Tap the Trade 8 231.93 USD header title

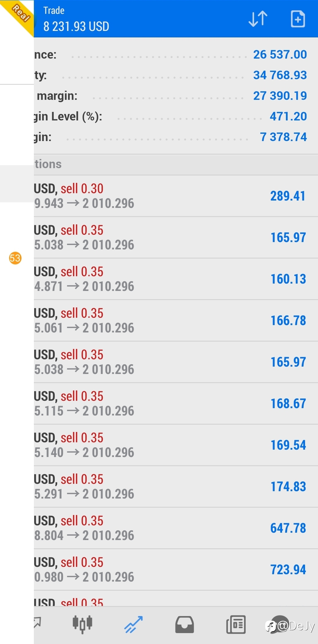76,19
